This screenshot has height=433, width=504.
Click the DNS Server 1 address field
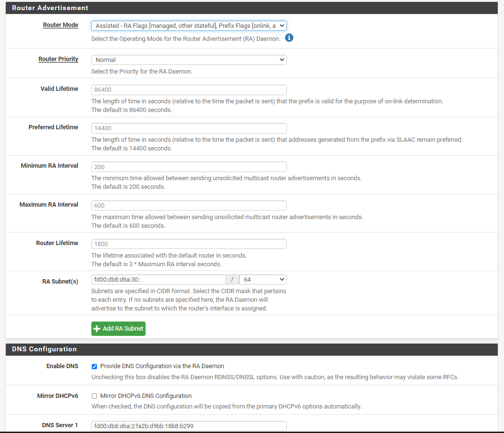click(x=189, y=426)
